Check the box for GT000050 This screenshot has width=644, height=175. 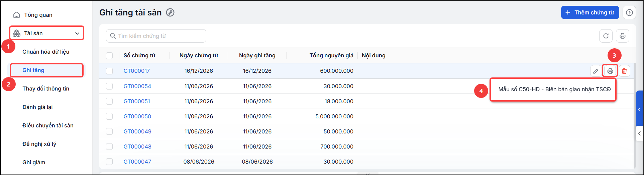point(109,116)
